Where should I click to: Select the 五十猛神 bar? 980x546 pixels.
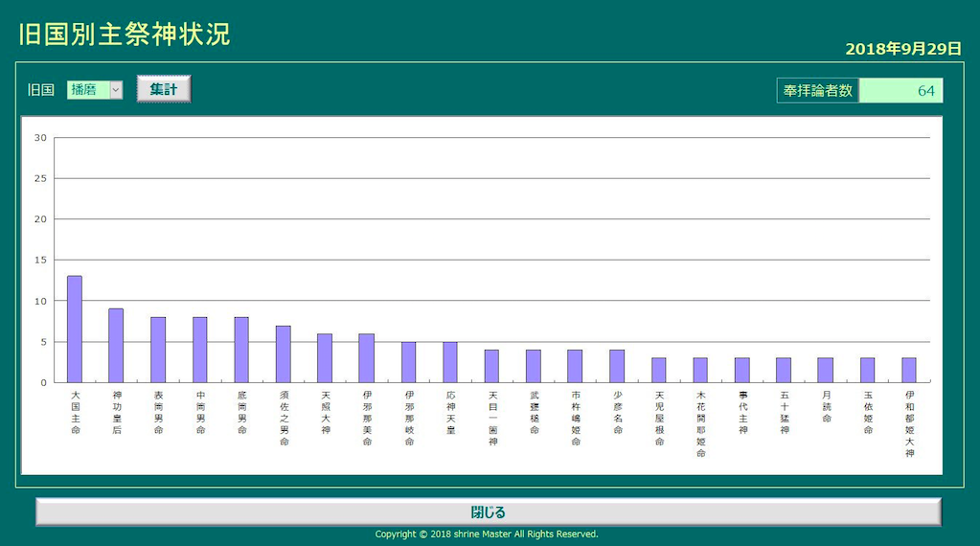(784, 371)
